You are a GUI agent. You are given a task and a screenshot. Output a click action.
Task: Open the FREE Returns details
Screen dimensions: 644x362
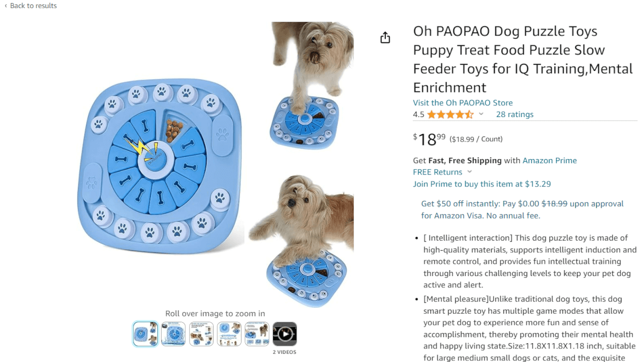(437, 172)
